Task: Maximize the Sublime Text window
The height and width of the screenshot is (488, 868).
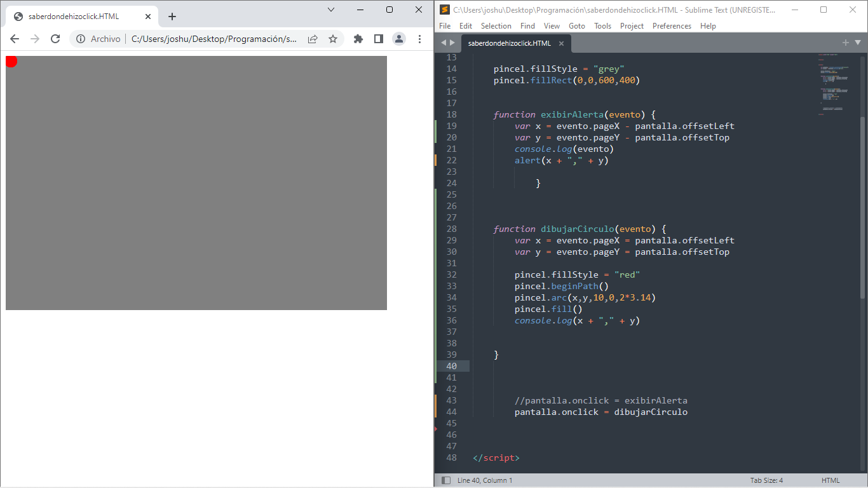Action: [824, 10]
